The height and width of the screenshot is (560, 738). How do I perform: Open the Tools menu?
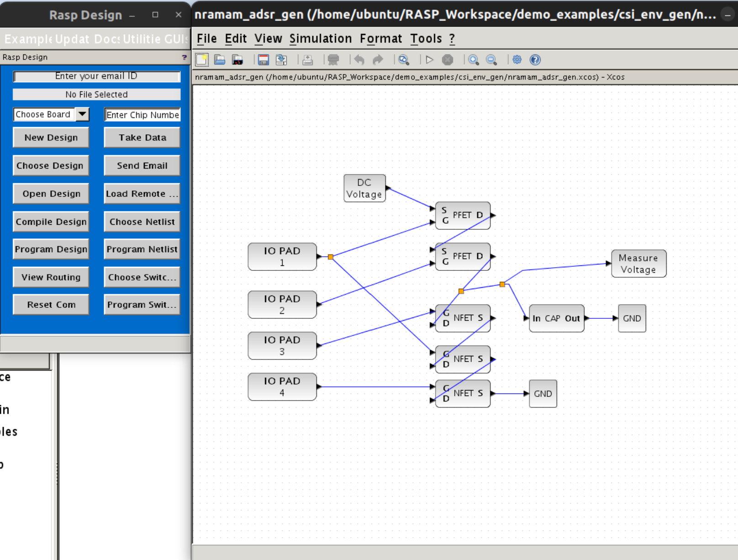426,39
